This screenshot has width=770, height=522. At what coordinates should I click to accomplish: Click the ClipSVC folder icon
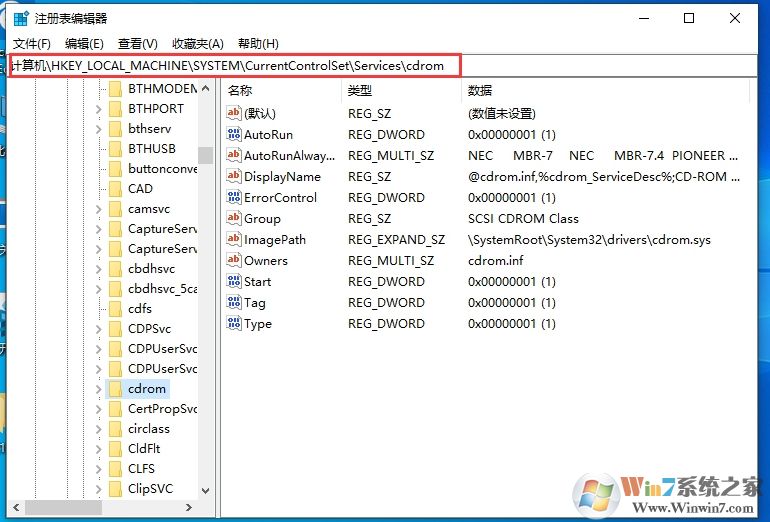coord(115,489)
